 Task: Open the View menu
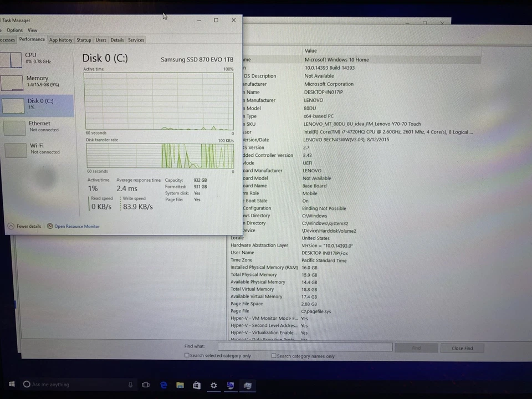[x=32, y=30]
